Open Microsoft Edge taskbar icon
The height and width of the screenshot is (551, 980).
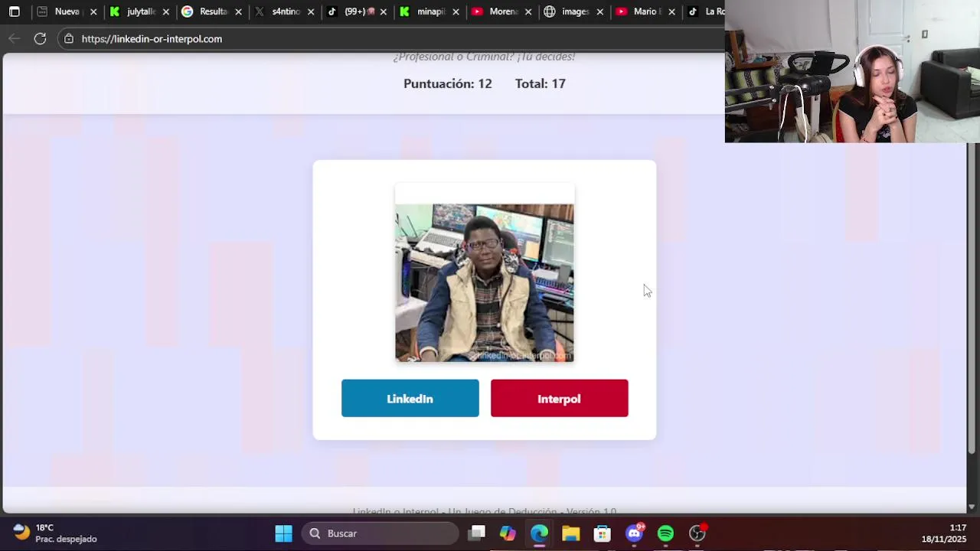click(539, 533)
